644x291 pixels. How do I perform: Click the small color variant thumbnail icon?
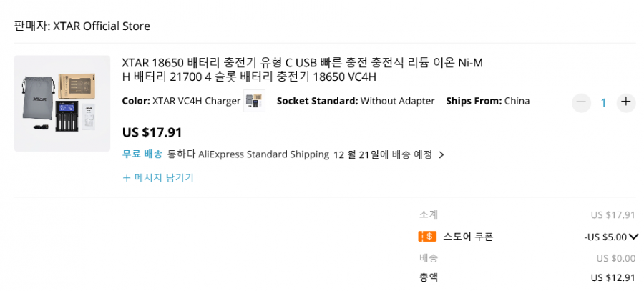click(x=254, y=101)
